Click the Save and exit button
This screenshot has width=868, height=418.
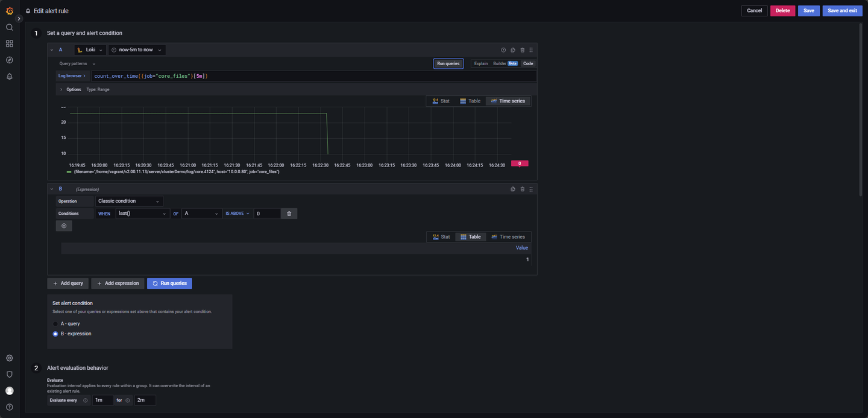[842, 11]
